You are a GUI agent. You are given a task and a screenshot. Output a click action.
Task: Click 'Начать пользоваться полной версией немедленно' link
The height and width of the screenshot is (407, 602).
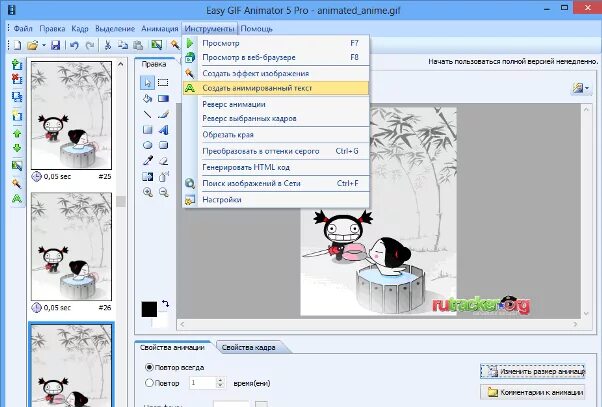[513, 61]
